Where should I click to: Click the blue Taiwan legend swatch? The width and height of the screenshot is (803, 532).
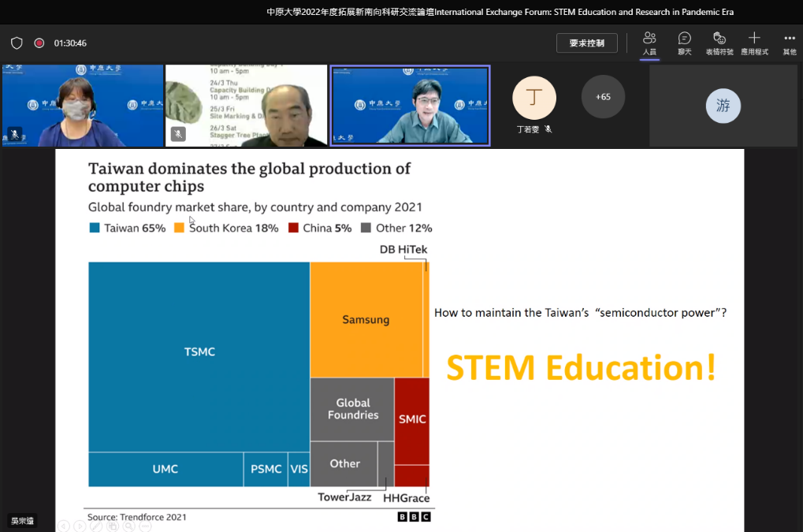click(95, 228)
